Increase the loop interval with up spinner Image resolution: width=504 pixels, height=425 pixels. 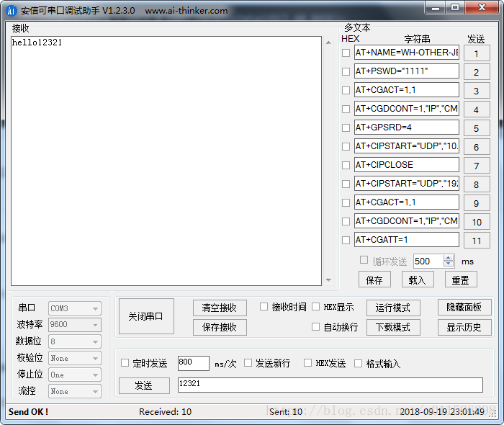coord(449,257)
